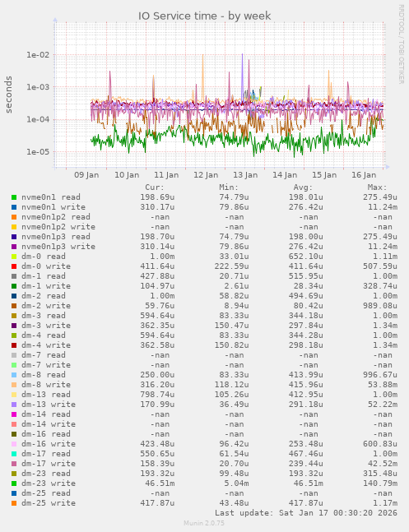Click dm-1 write min value 2.61u
This screenshot has width=409, height=532.
pos(236,286)
